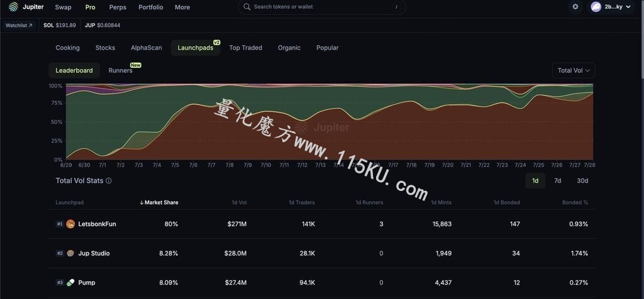Sort by 1d Bonded column
The image size is (644, 299).
(507, 203)
